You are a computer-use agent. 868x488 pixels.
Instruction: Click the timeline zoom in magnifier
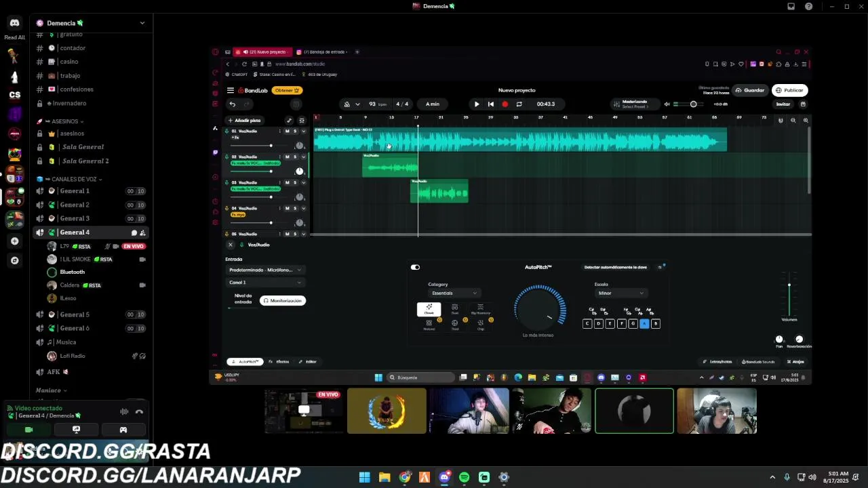(806, 121)
